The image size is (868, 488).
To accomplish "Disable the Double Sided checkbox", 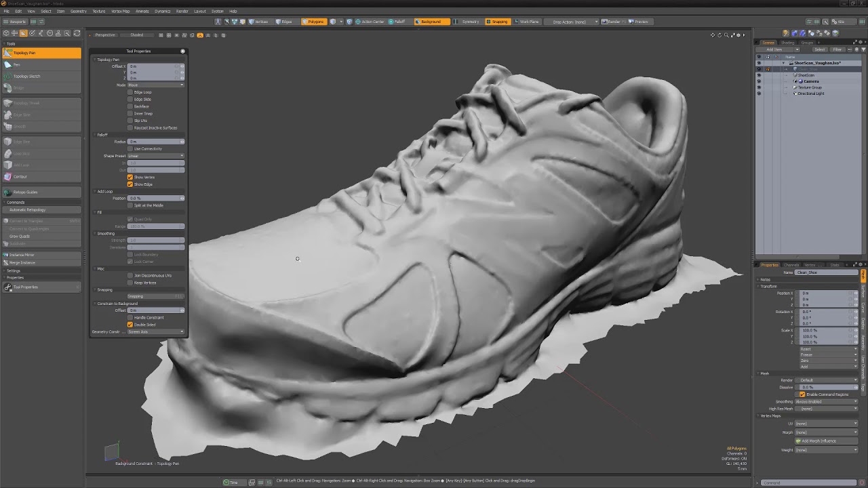I will coord(130,325).
